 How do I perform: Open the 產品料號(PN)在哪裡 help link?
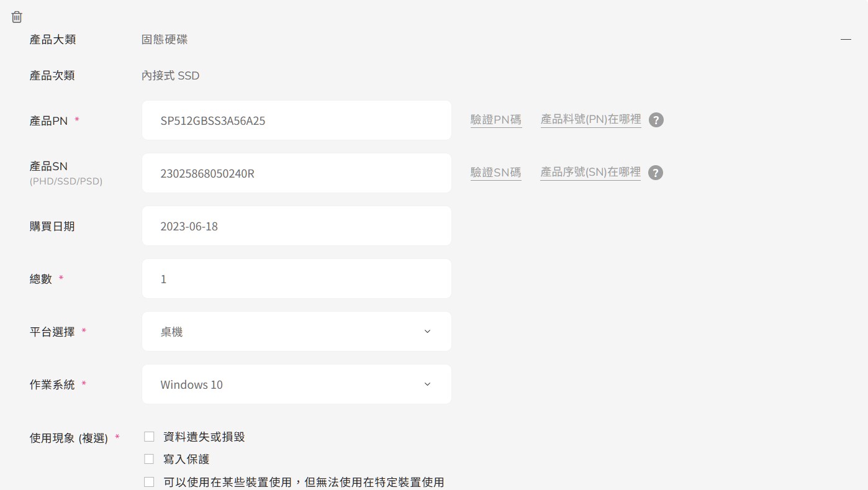pyautogui.click(x=590, y=119)
